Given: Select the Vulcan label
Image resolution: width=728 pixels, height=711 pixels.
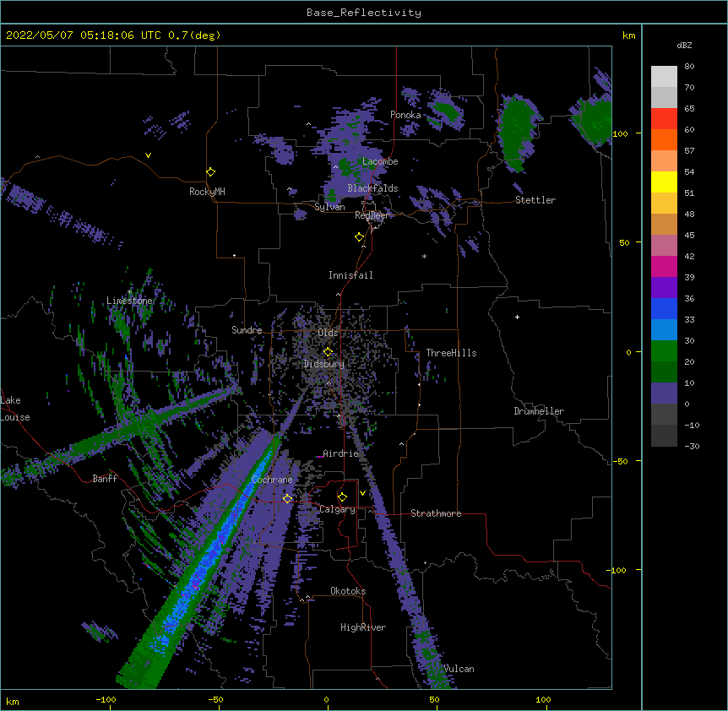Looking at the screenshot, I should pos(459,669).
